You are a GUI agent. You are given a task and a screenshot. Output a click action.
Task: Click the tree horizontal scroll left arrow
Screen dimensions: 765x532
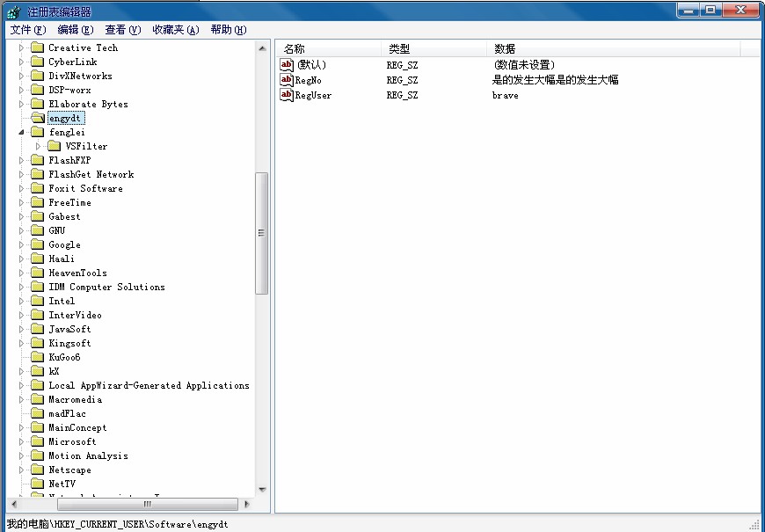click(x=14, y=504)
